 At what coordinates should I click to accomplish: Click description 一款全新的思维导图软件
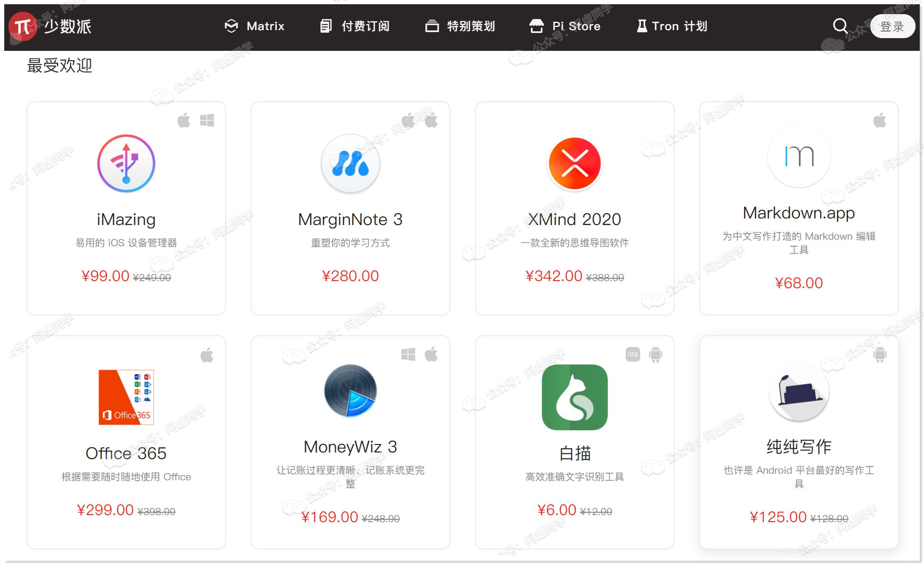pyautogui.click(x=575, y=243)
